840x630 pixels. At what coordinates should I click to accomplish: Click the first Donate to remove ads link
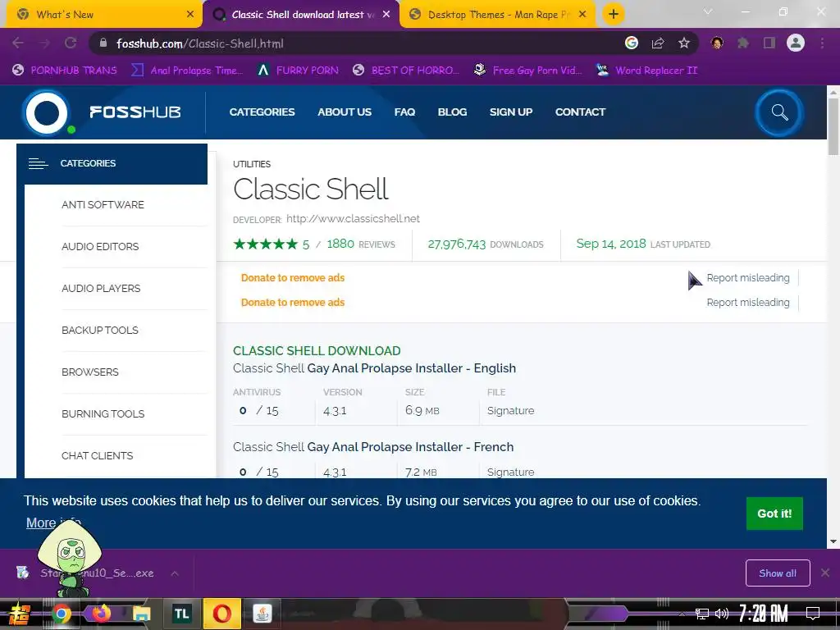pos(293,277)
